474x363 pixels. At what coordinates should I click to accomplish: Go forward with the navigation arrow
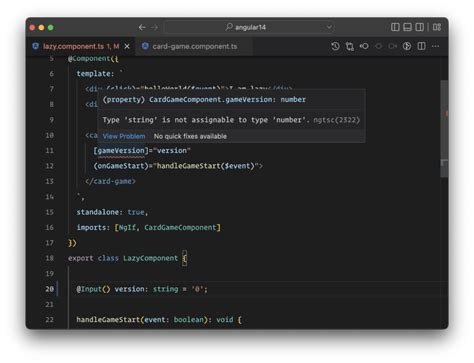click(x=154, y=27)
